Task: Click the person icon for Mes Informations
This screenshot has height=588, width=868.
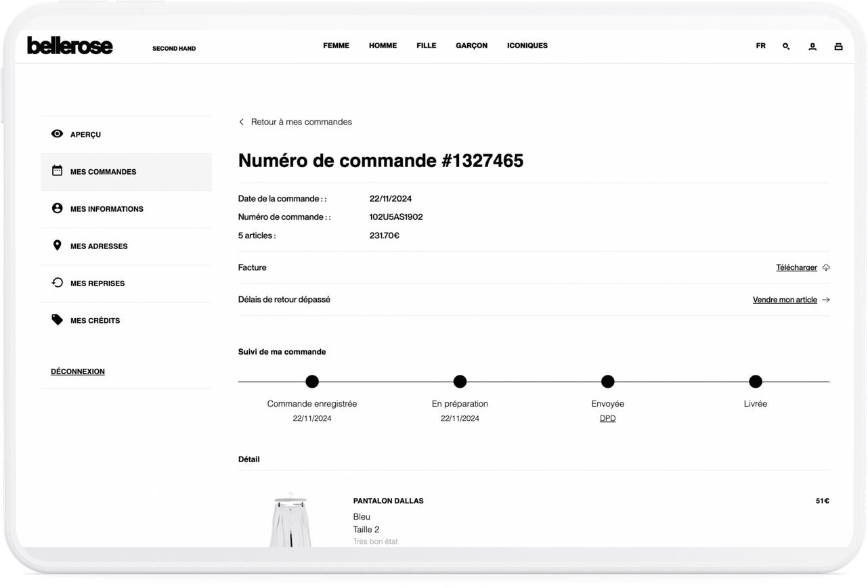Action: 58,208
